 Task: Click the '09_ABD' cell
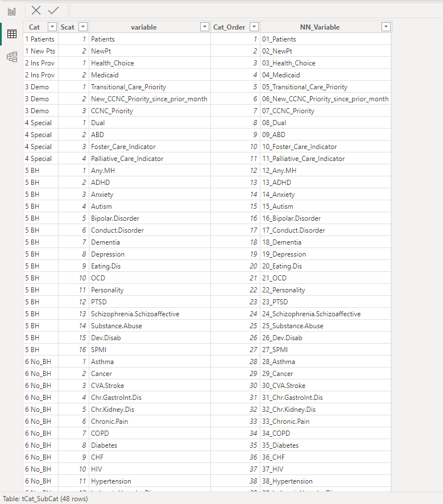coord(326,135)
